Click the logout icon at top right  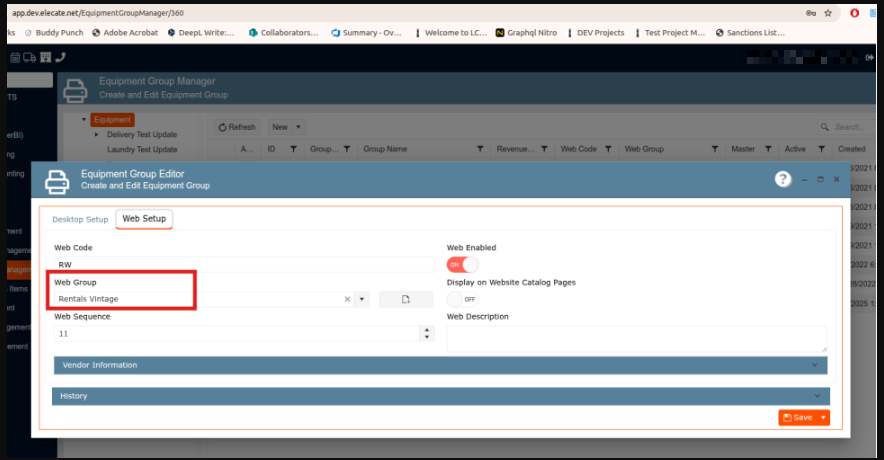pos(870,58)
